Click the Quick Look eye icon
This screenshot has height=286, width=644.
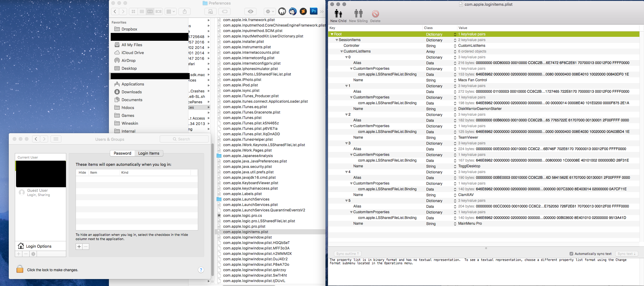point(250,11)
